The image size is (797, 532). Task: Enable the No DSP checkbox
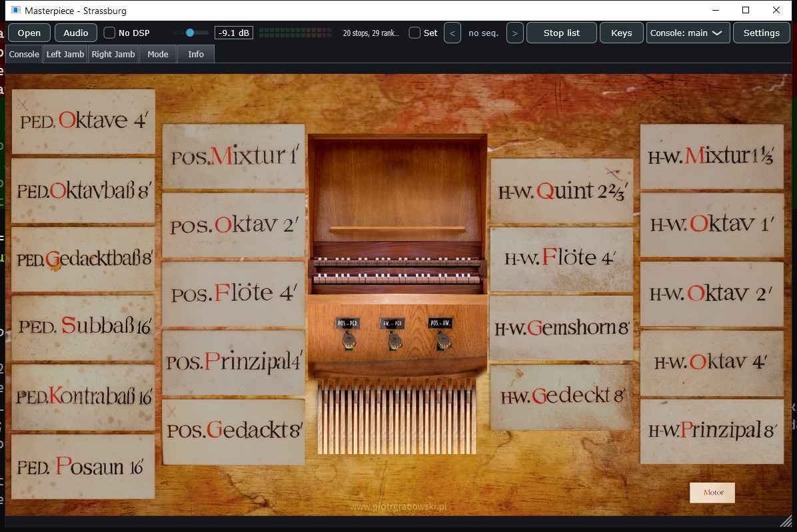(109, 33)
